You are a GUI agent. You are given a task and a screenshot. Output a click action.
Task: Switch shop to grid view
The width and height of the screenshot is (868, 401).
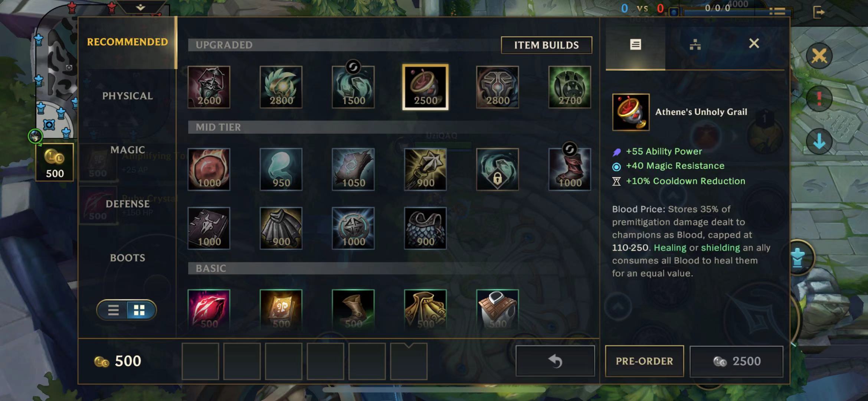(140, 310)
